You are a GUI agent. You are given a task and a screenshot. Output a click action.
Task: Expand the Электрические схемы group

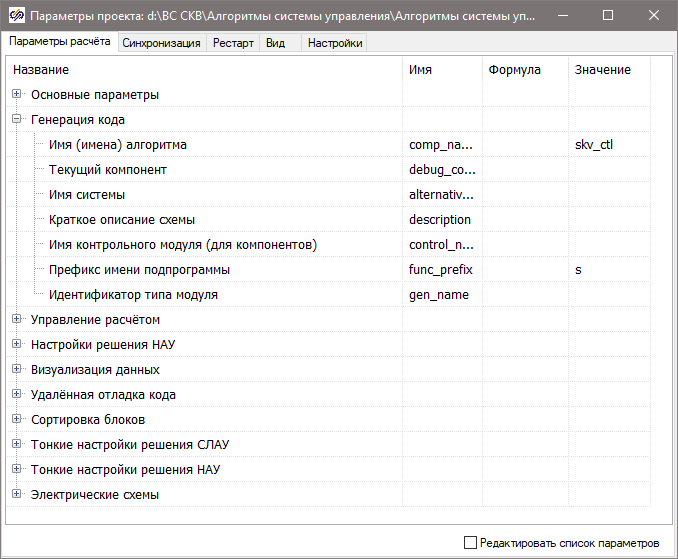pos(17,494)
